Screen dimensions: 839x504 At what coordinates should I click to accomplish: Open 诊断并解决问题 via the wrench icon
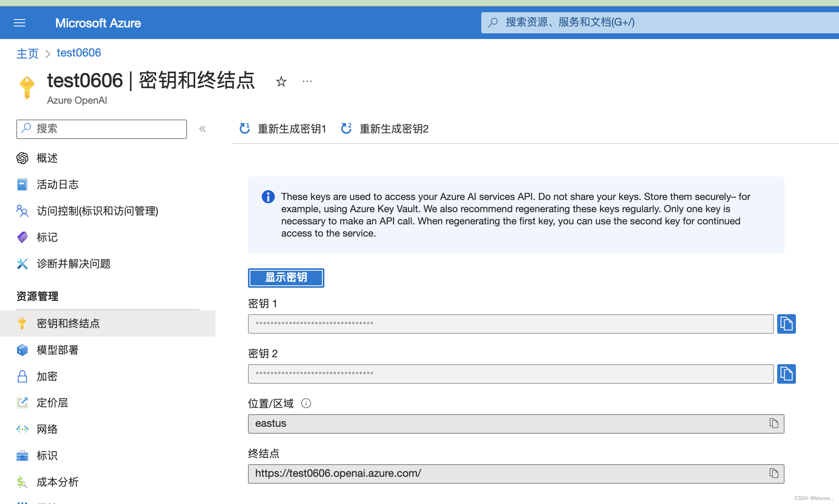tap(73, 264)
